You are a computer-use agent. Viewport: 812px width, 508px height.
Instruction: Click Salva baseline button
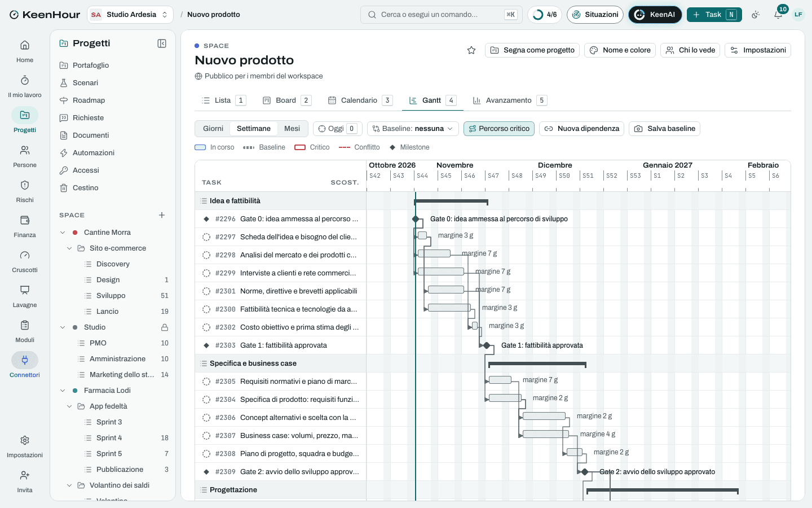664,129
